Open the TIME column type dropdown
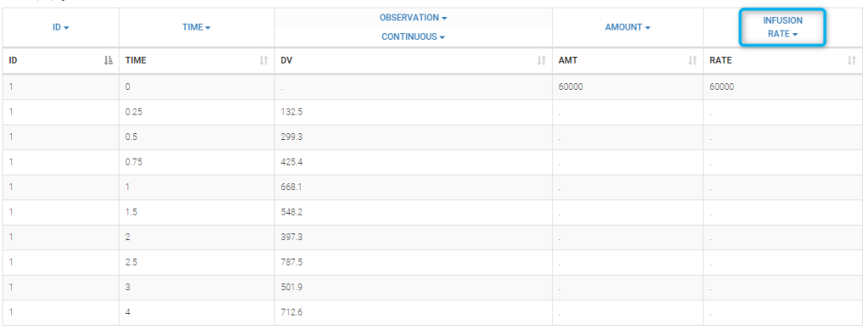Viewport: 868px width, 330px height. 197,27
